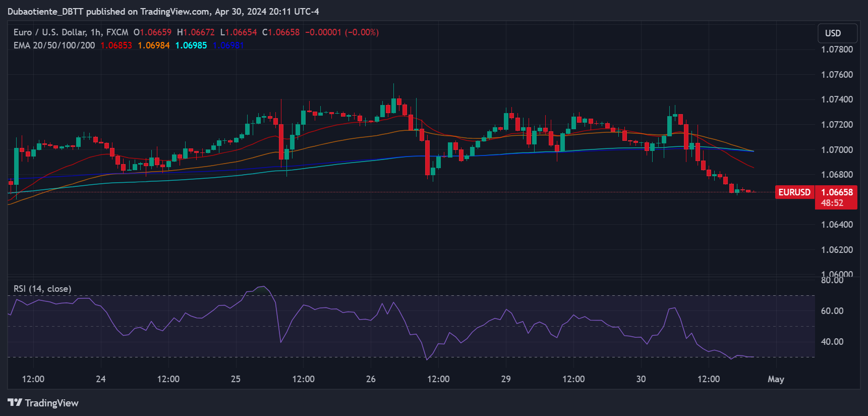868x416 pixels.
Task: Click the date 26 on time axis
Action: tap(371, 379)
